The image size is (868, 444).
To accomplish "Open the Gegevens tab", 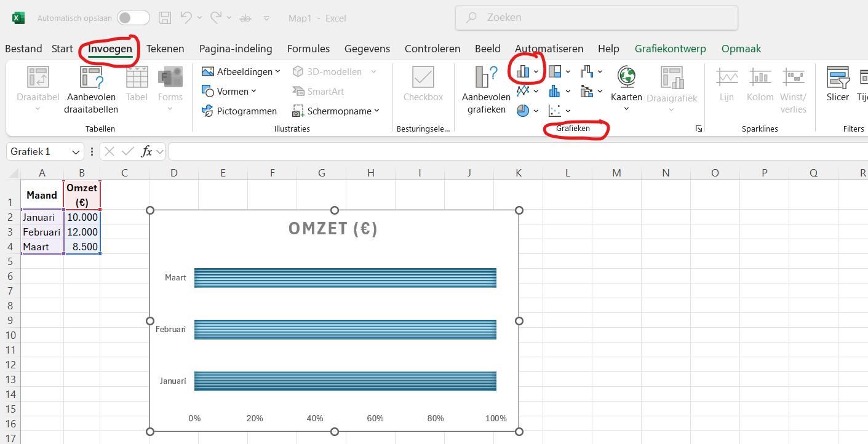I will click(367, 49).
